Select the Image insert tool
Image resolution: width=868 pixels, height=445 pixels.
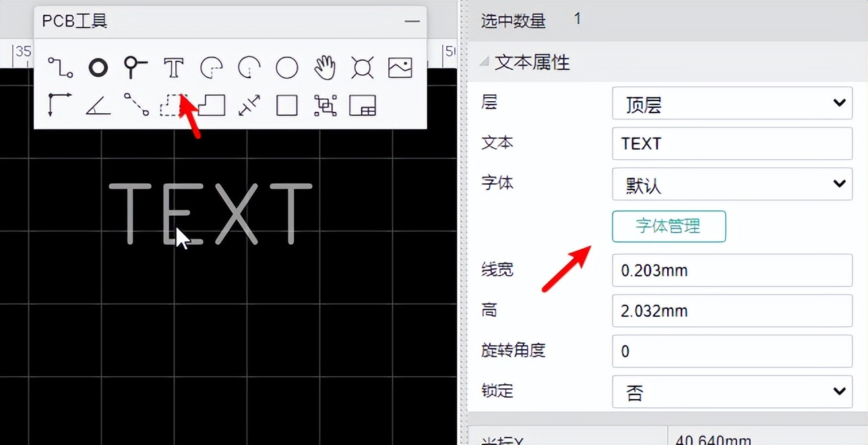400,67
